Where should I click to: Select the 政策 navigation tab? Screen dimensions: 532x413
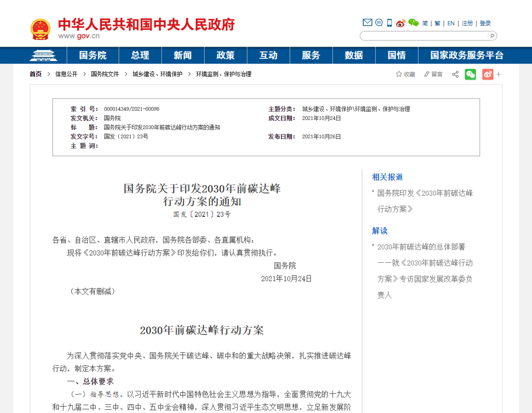tap(225, 55)
